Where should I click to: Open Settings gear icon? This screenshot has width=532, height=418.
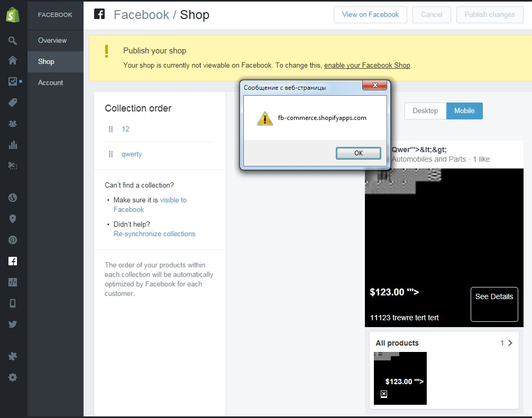(x=13, y=377)
